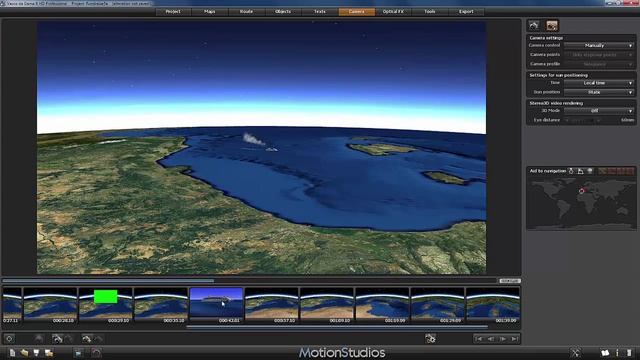Click the Save project icon
This screenshot has width=640, height=360.
pos(37,353)
